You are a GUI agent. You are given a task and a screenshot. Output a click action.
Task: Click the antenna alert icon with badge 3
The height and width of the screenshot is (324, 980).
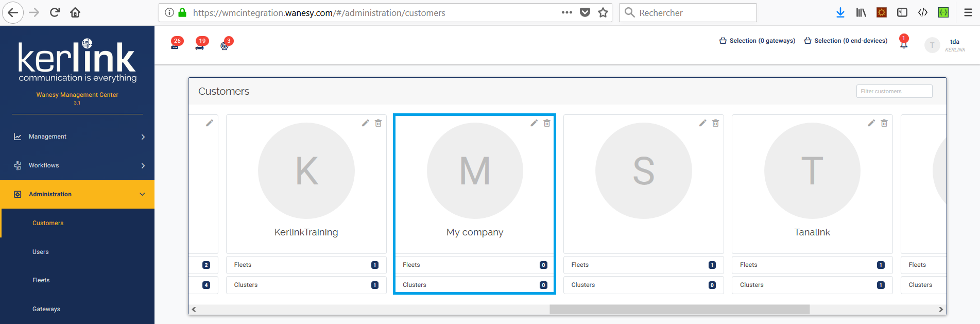[225, 45]
